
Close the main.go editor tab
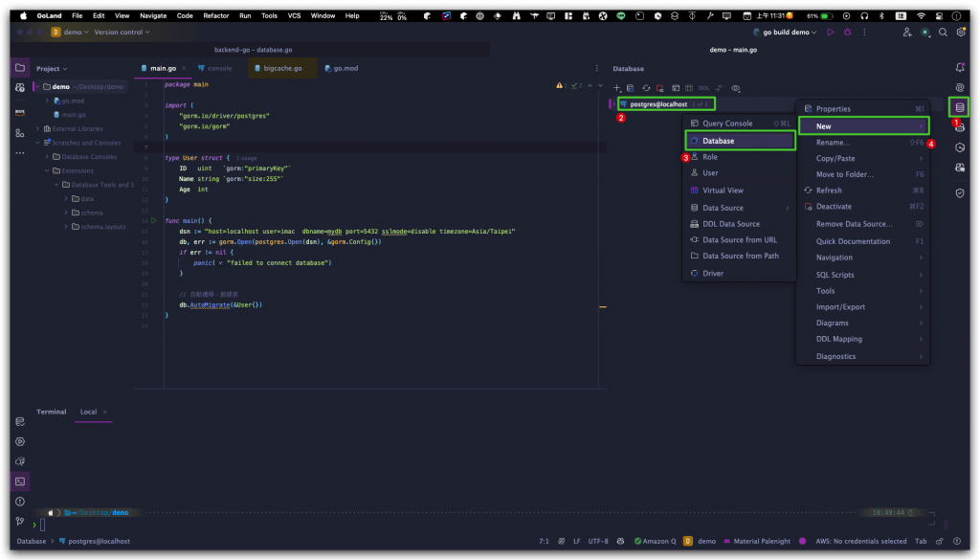point(184,68)
